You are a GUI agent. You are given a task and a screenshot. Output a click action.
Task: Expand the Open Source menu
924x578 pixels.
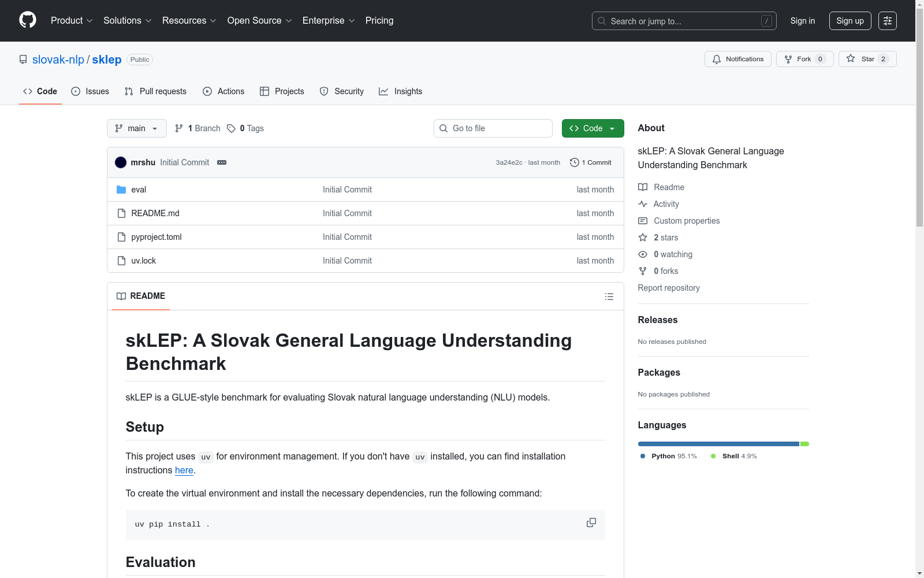coord(260,21)
